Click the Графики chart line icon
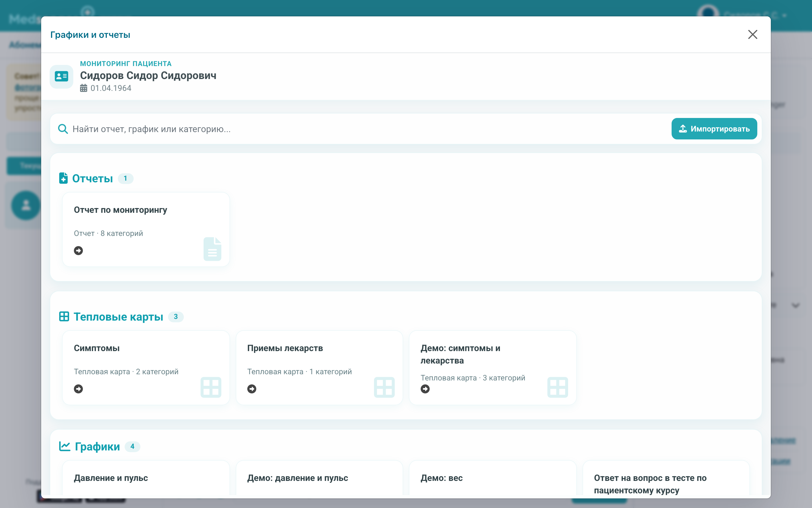 coord(65,446)
